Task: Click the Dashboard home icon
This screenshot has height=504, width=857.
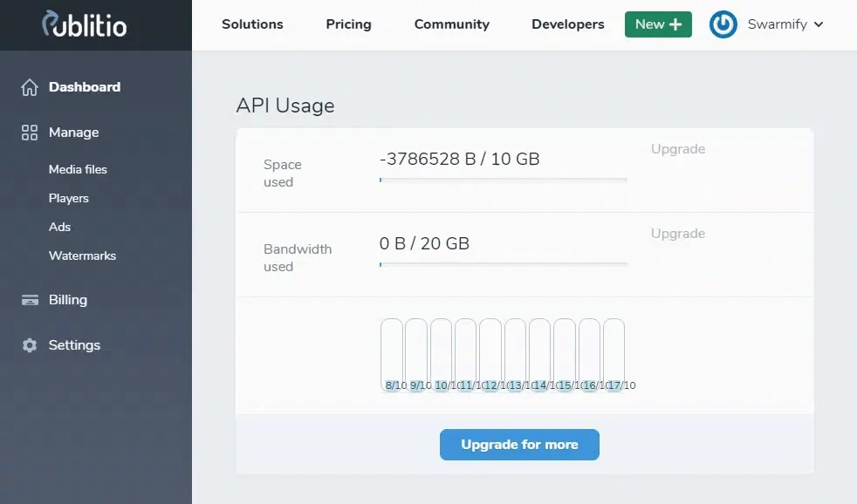Action: coord(30,87)
